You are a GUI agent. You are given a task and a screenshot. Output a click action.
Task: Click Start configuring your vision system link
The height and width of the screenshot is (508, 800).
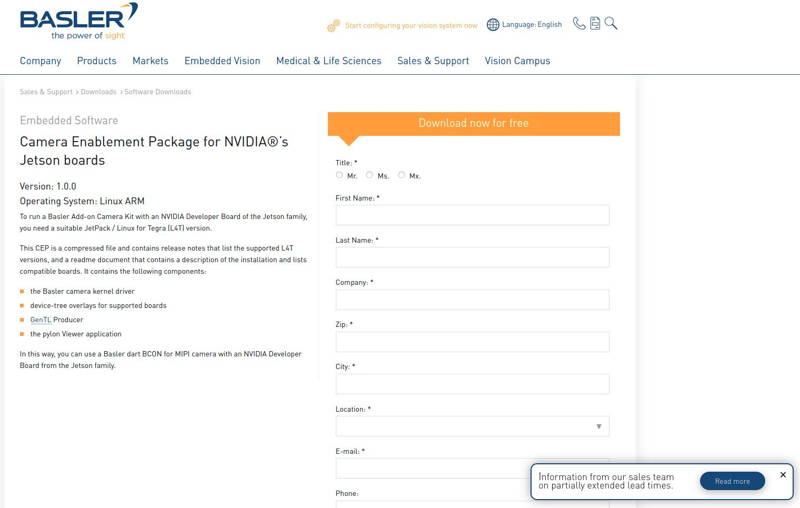pyautogui.click(x=411, y=26)
